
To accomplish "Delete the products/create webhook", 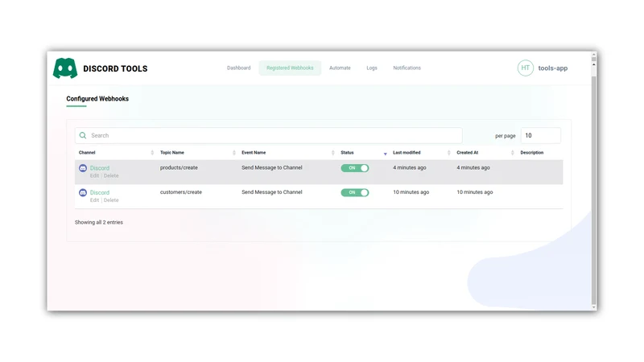I will [111, 175].
